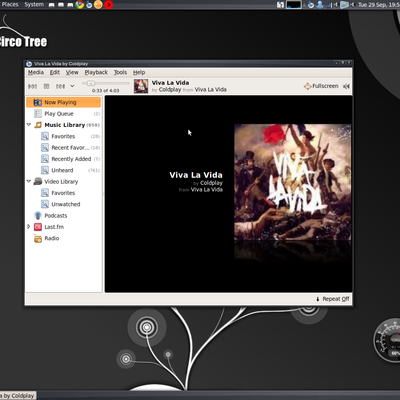Pause the playing song

coord(46,86)
